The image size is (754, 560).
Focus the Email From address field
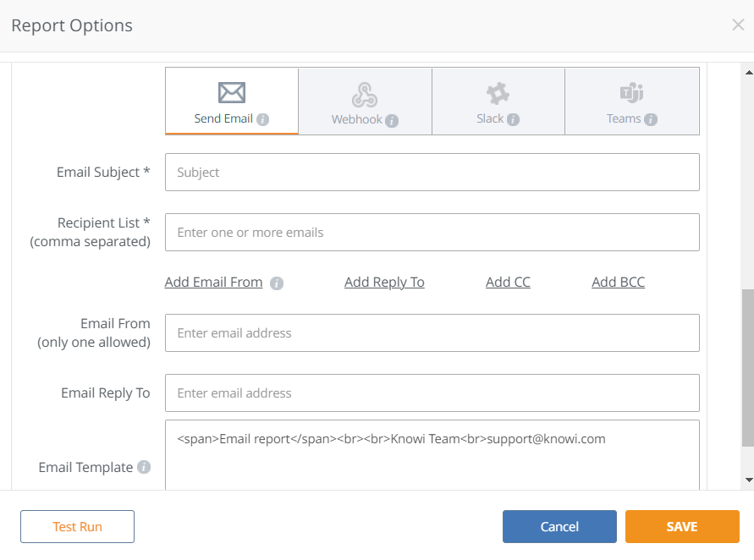(432, 332)
